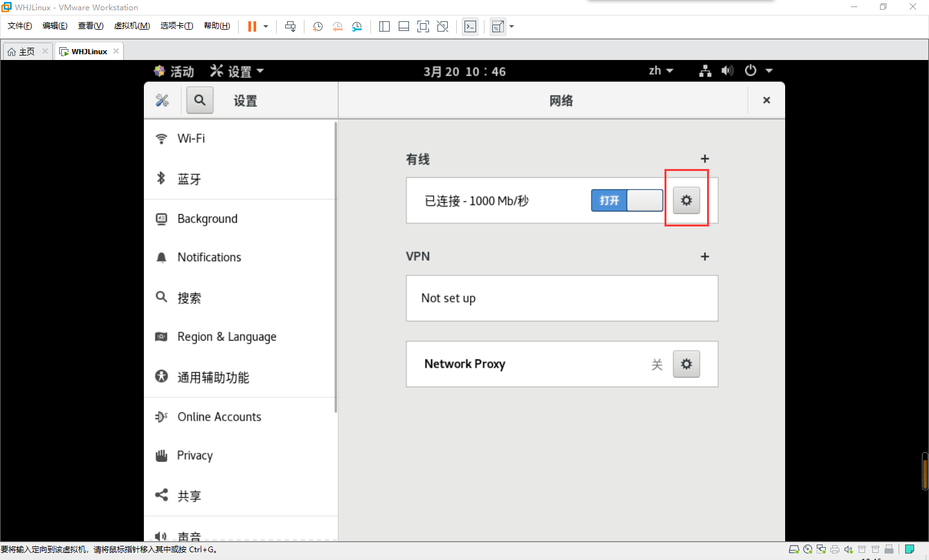Open the wired connection settings gear
The height and width of the screenshot is (560, 929).
click(x=686, y=200)
